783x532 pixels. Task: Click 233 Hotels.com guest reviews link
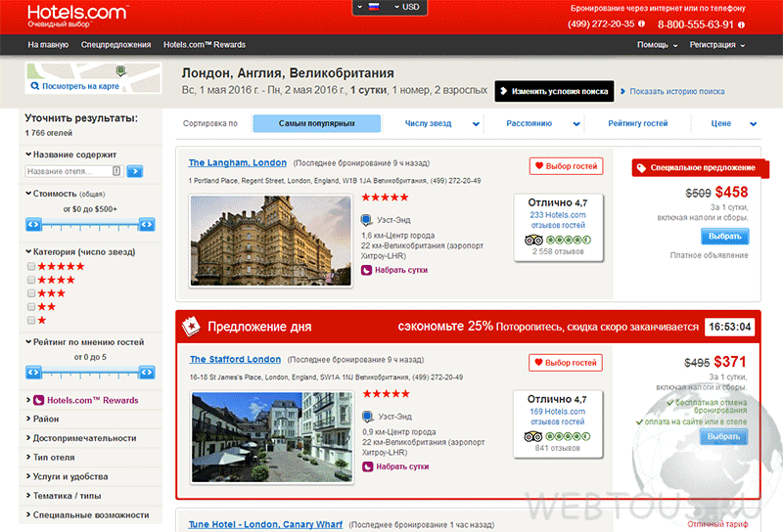[558, 220]
